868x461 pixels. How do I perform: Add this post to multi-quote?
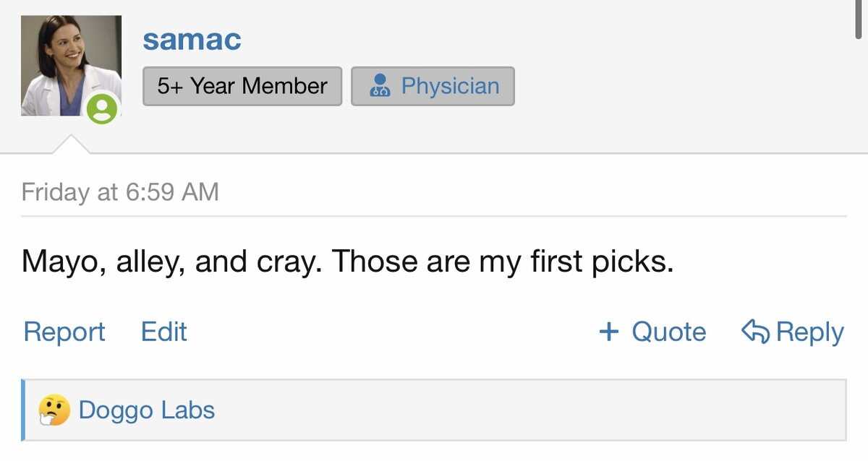[x=652, y=332]
